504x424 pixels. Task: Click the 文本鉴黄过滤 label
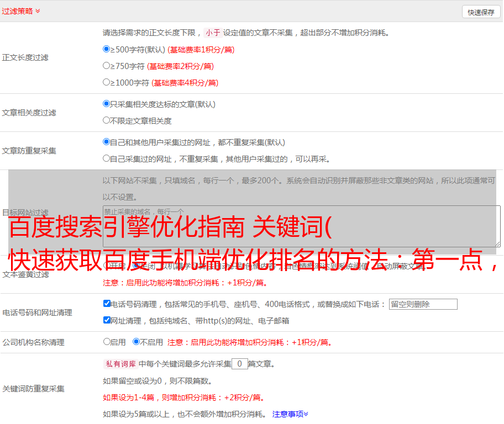click(26, 274)
